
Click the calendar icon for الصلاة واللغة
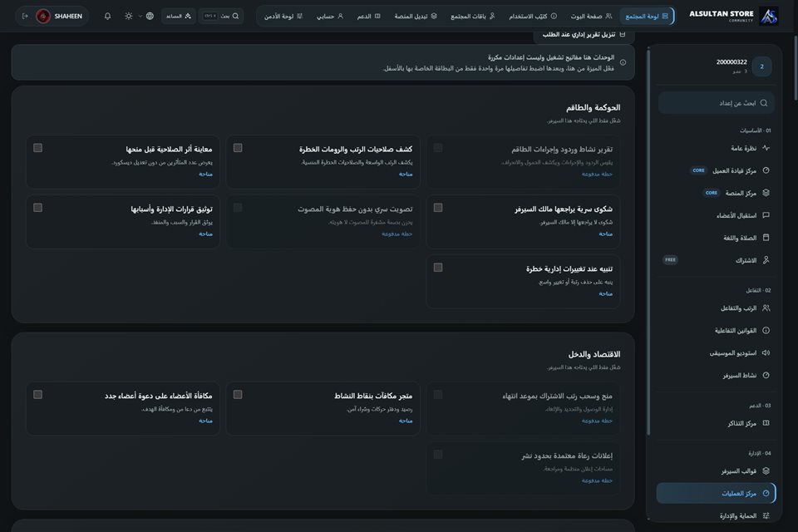tap(766, 238)
